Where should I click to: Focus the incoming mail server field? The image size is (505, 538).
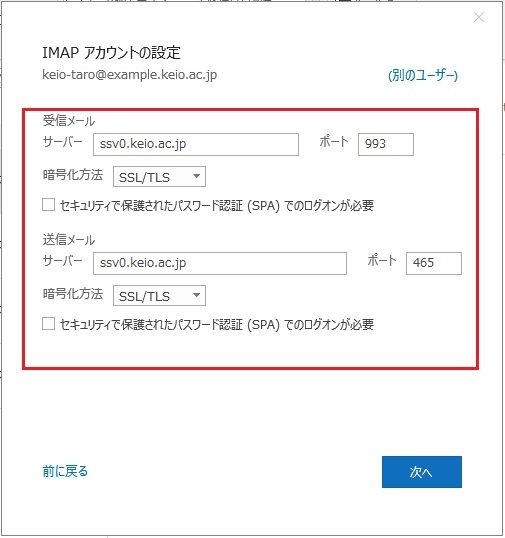196,144
